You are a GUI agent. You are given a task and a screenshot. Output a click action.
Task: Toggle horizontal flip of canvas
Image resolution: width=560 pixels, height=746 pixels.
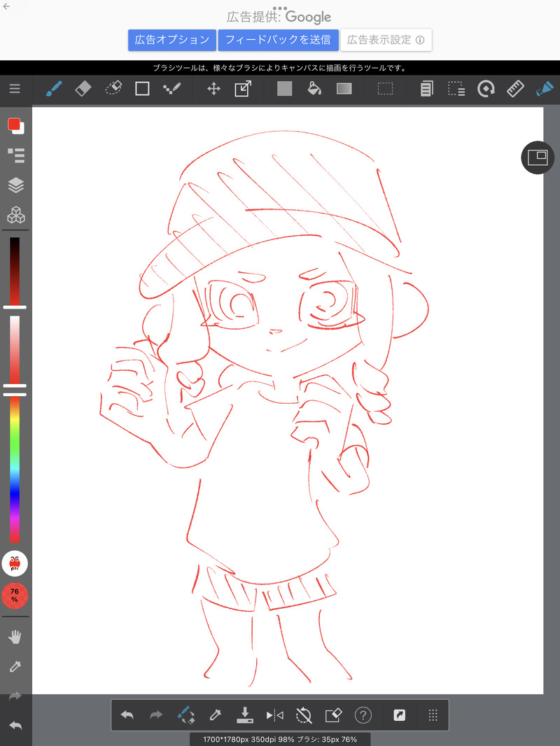274,715
